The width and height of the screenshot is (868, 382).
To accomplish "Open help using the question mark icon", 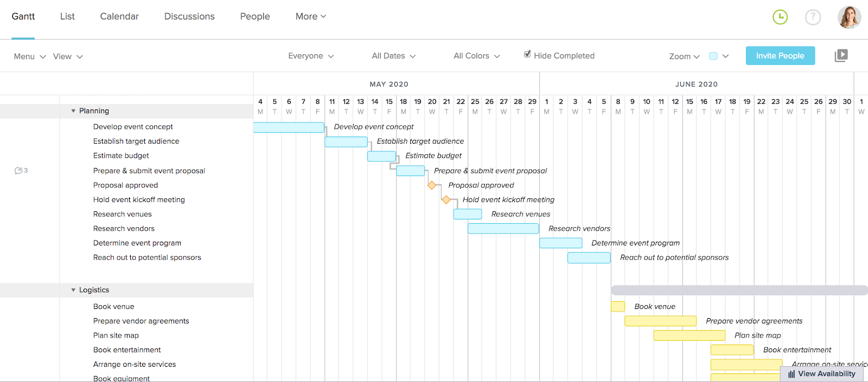I will click(x=813, y=17).
